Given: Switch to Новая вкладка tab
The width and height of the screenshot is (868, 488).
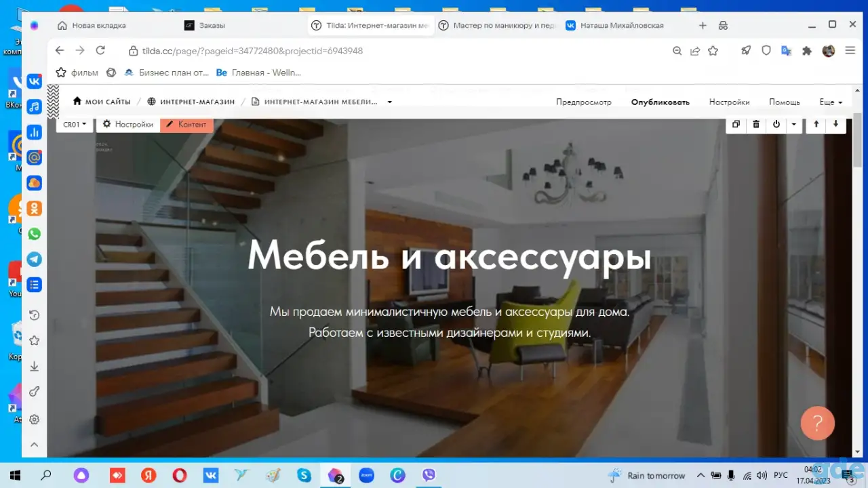Looking at the screenshot, I should [x=92, y=25].
